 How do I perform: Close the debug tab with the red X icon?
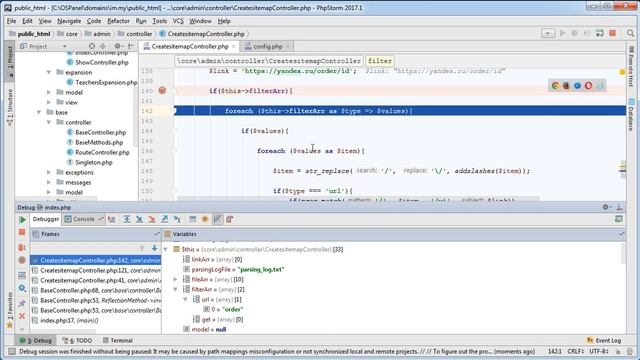pyautogui.click(x=22, y=316)
